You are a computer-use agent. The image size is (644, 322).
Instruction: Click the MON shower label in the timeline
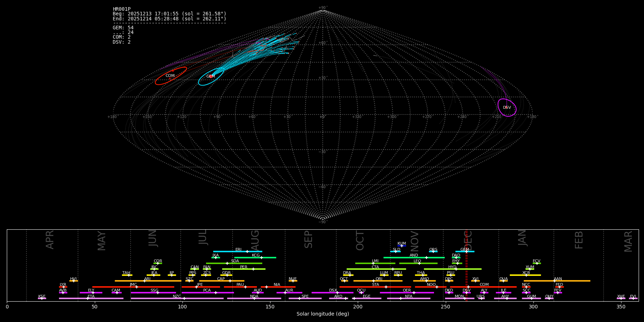tap(459, 297)
